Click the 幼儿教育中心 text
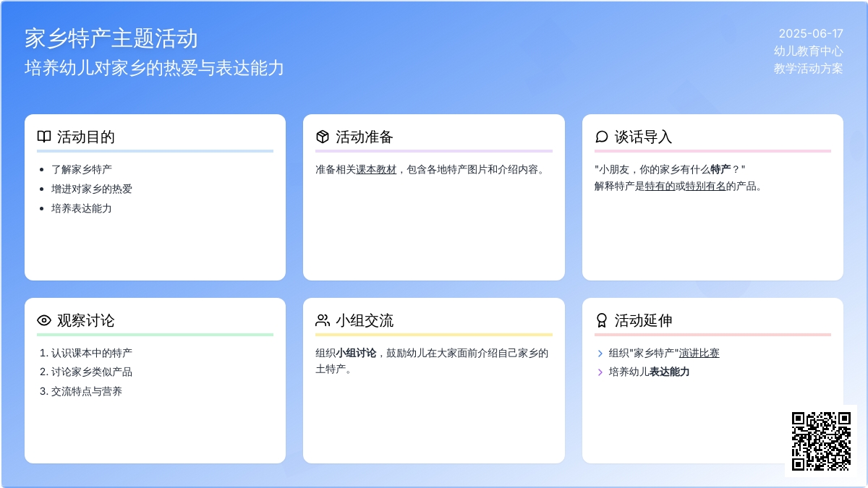 [x=809, y=51]
